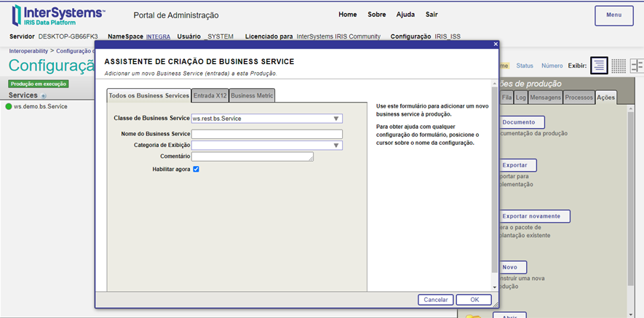Confirm with the OK button
Image resolution: width=644 pixels, height=318 pixels.
coord(474,300)
